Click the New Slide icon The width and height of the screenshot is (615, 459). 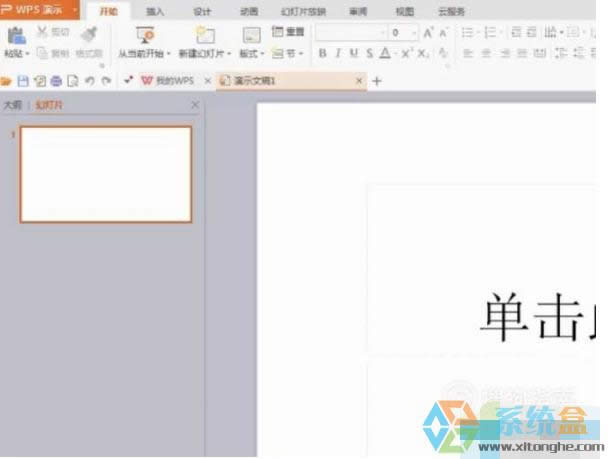click(x=205, y=35)
